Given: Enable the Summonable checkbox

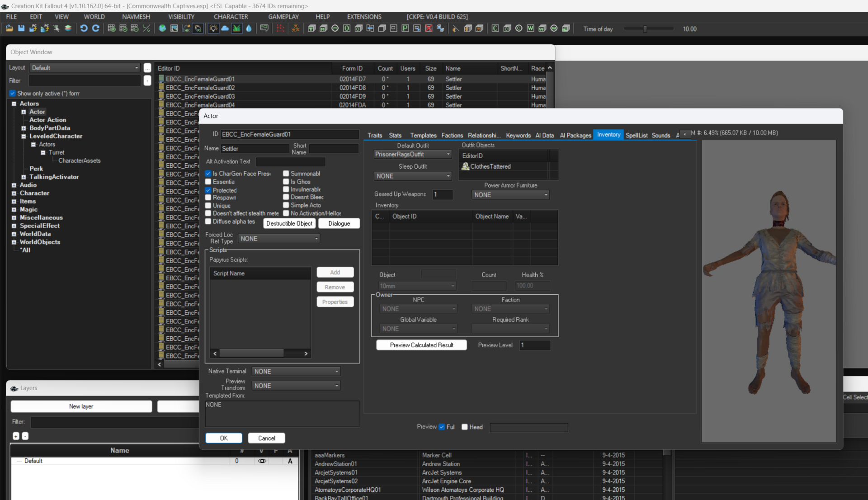Looking at the screenshot, I should [286, 174].
